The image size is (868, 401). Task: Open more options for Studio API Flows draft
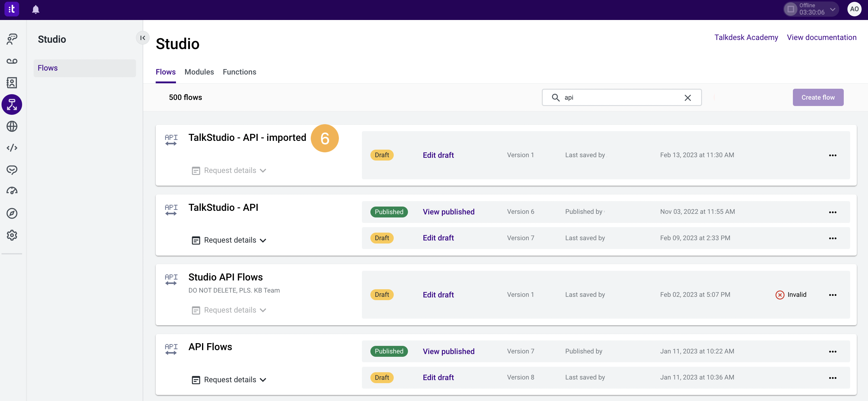832,295
